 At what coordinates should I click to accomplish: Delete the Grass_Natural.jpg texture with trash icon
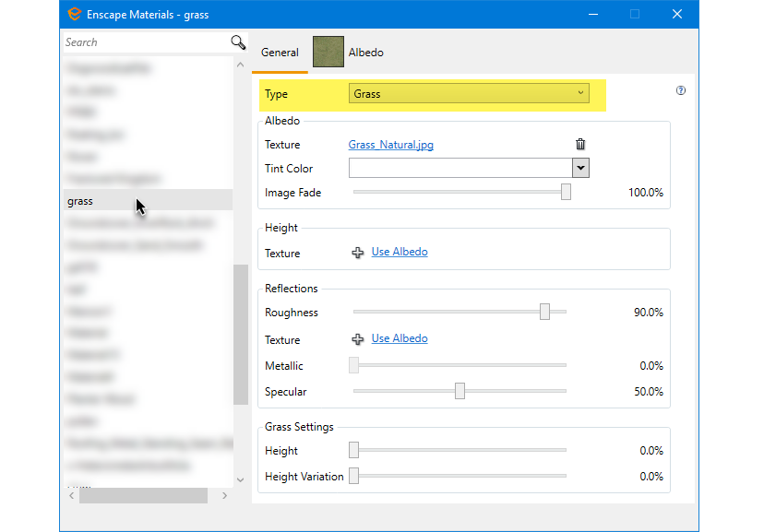[580, 144]
